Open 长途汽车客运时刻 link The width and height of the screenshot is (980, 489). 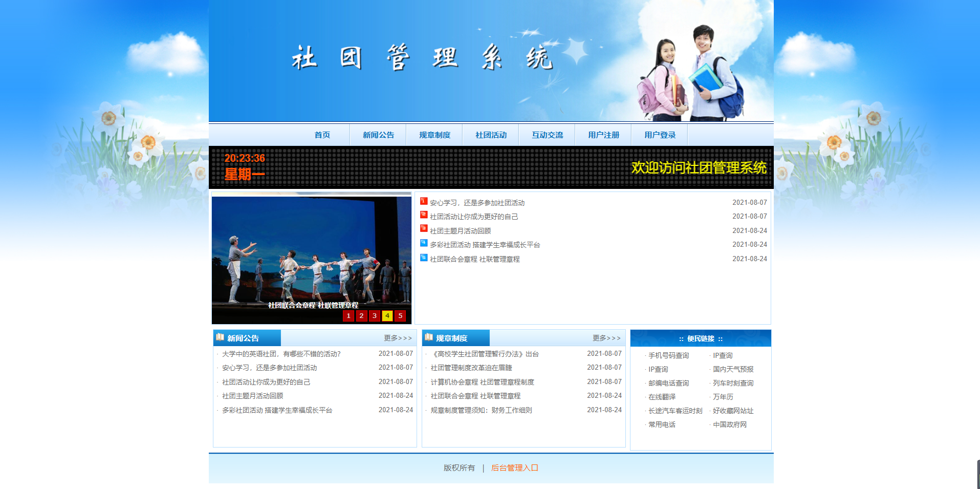tap(675, 411)
